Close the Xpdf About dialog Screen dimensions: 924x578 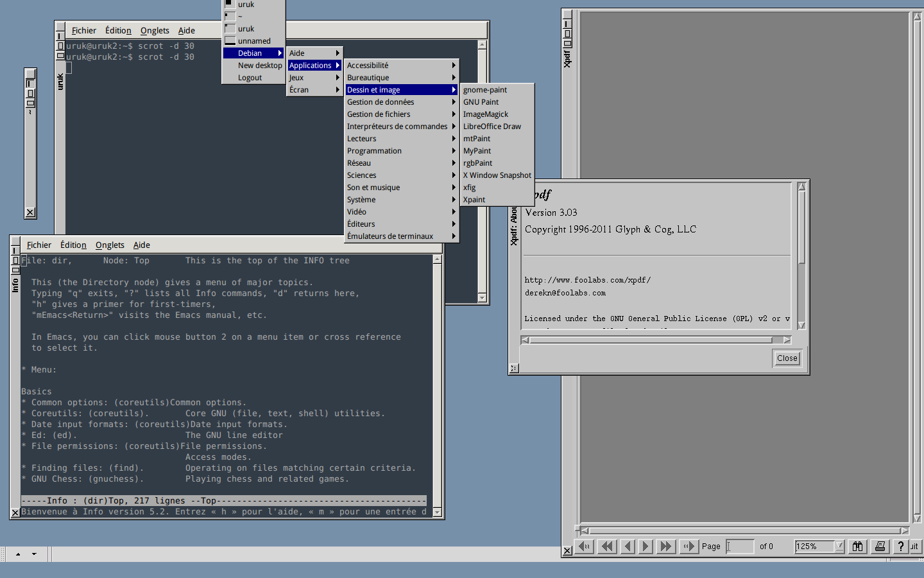787,358
